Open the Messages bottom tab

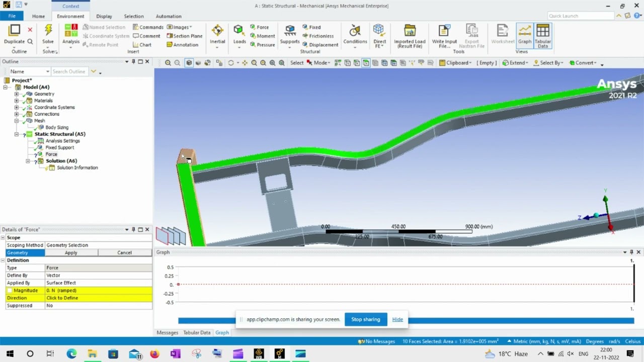point(168,332)
